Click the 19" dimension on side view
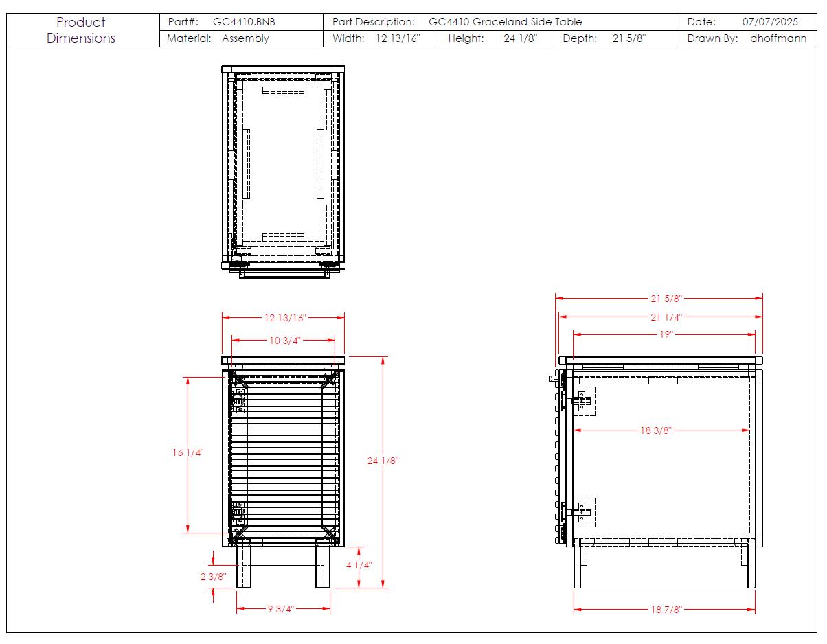827x644 pixels. coord(664,334)
